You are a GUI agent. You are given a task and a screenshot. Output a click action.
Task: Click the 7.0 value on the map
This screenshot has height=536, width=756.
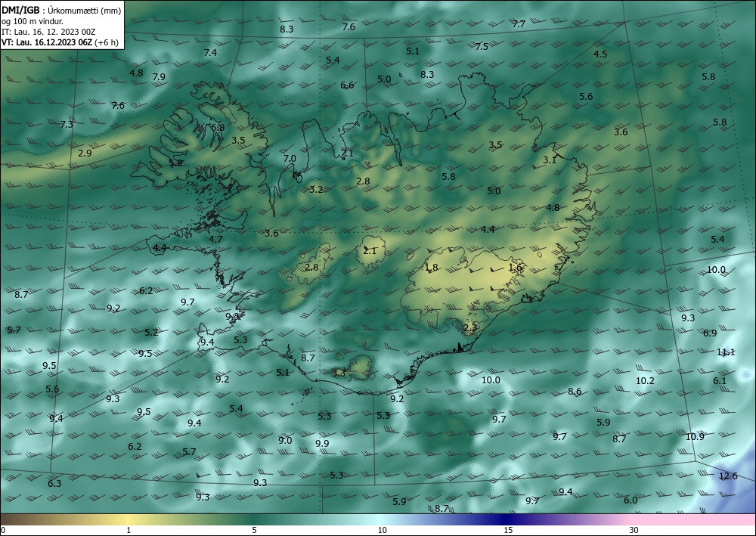(x=290, y=159)
